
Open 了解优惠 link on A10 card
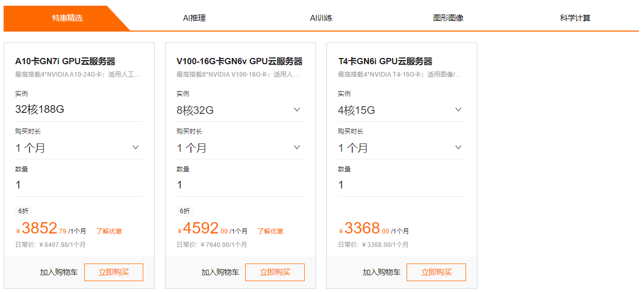pos(109,231)
